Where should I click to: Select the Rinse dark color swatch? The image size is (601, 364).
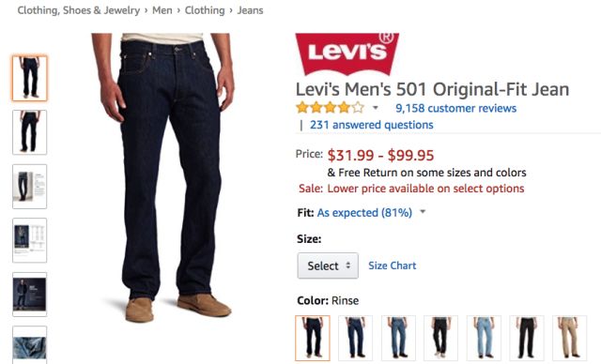point(313,338)
